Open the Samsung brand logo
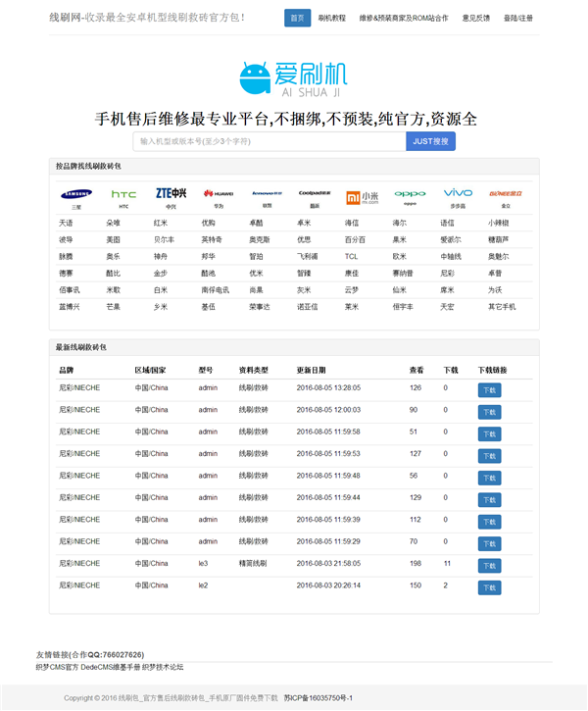Image resolution: width=588 pixels, height=711 pixels. [x=76, y=194]
